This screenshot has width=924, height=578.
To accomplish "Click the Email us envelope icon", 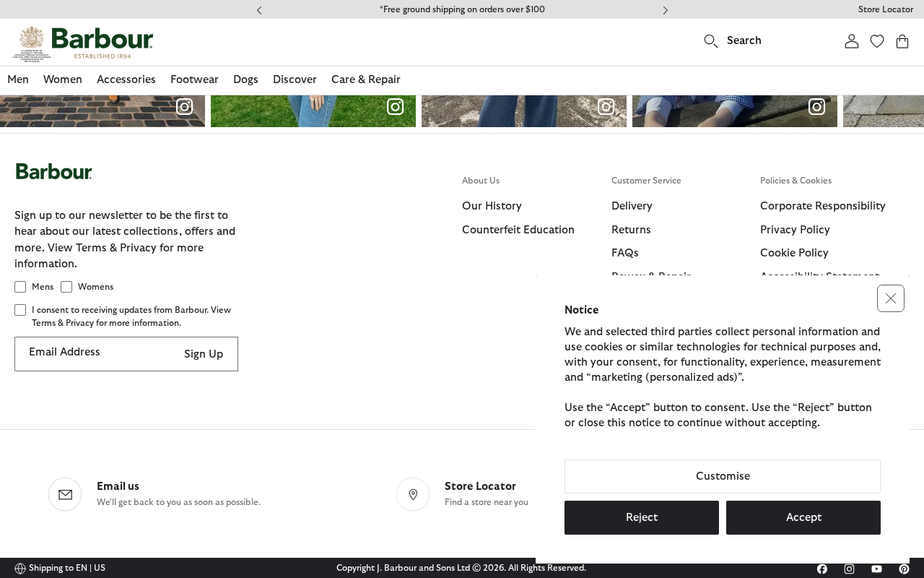I will (x=65, y=494).
